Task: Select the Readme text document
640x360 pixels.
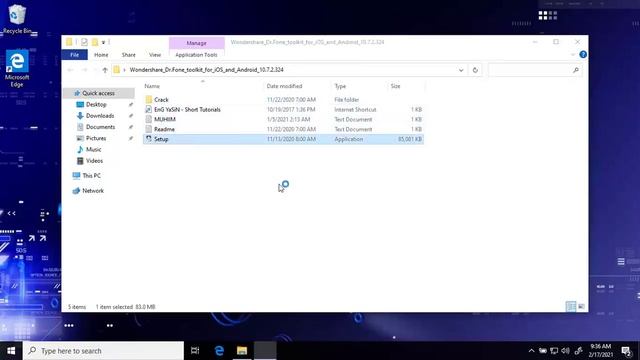Action: tap(164, 129)
